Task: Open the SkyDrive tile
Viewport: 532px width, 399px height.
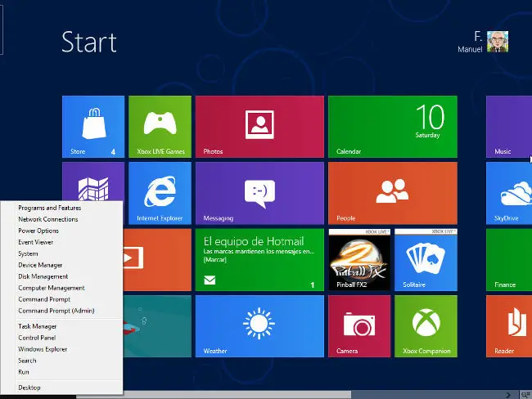Action: pos(509,193)
